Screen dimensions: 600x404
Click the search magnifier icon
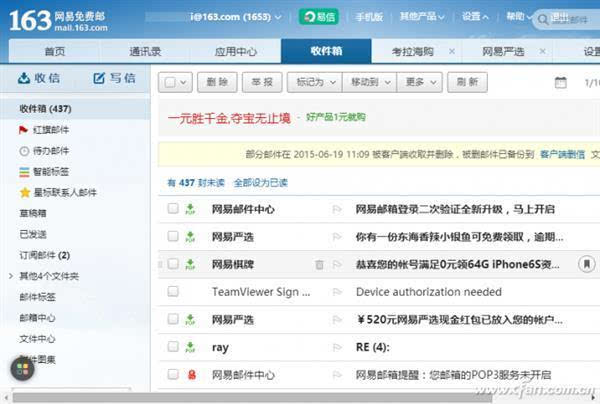click(543, 19)
